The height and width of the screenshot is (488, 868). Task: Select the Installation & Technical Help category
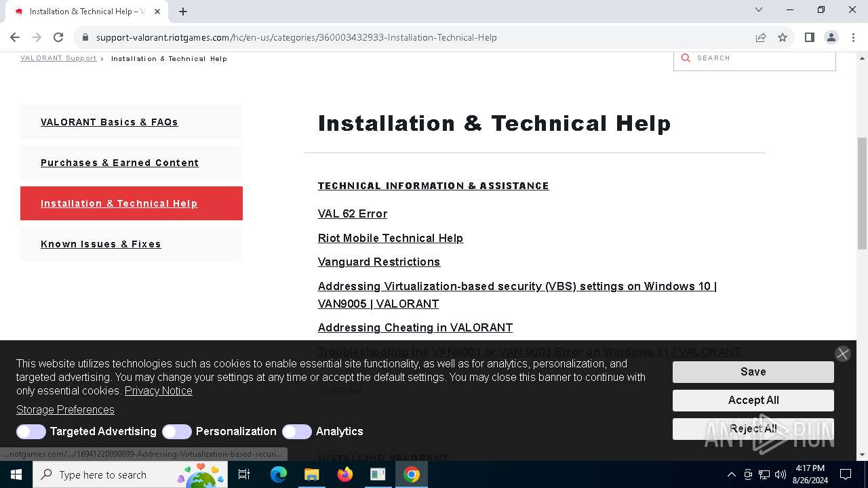(x=132, y=203)
